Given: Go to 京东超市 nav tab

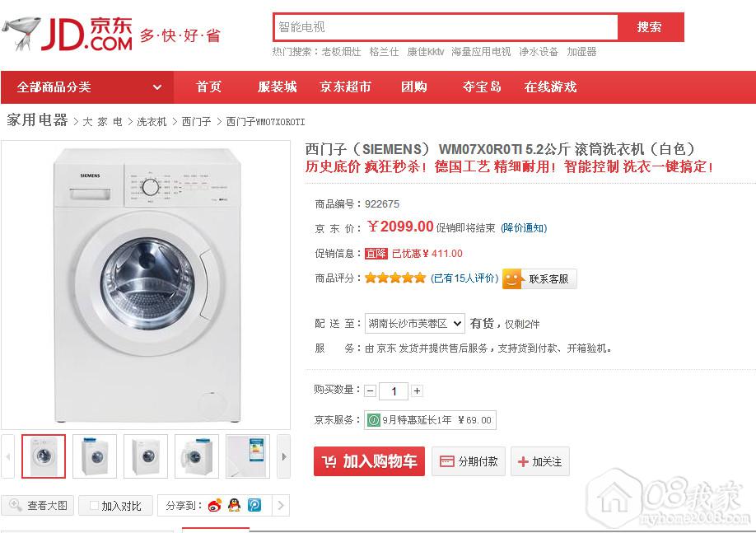Looking at the screenshot, I should point(345,87).
